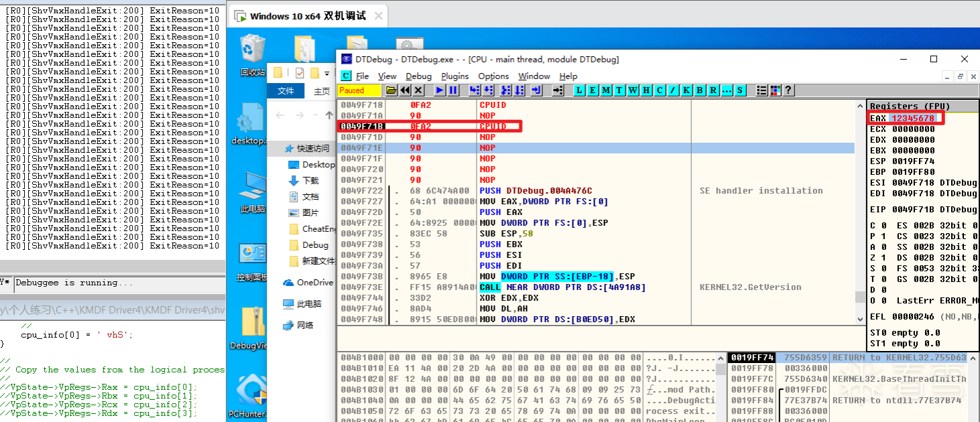The height and width of the screenshot is (422, 980).
Task: Click the Step over toolbar icon
Action: pos(489,90)
